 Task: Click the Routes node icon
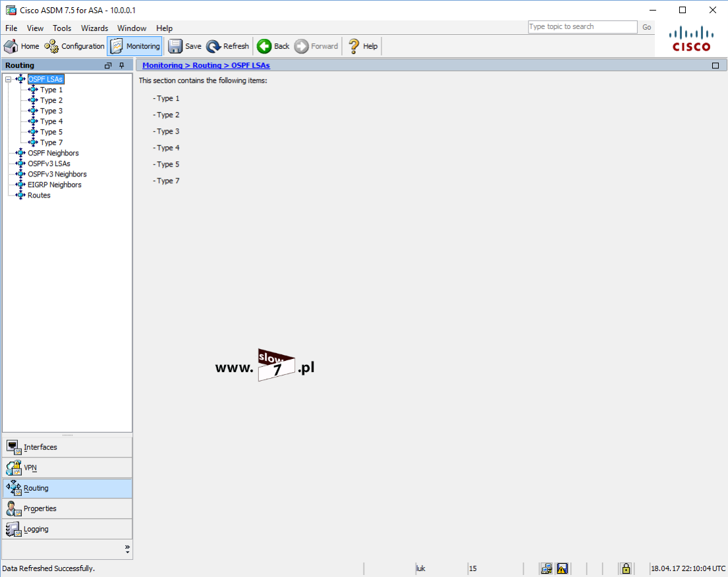pyautogui.click(x=20, y=196)
